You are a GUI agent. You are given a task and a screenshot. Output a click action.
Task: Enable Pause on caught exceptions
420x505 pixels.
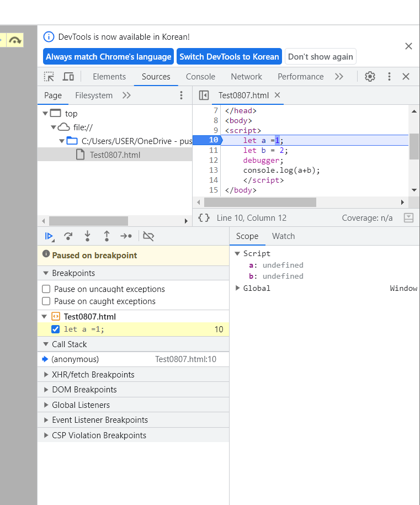[46, 301]
